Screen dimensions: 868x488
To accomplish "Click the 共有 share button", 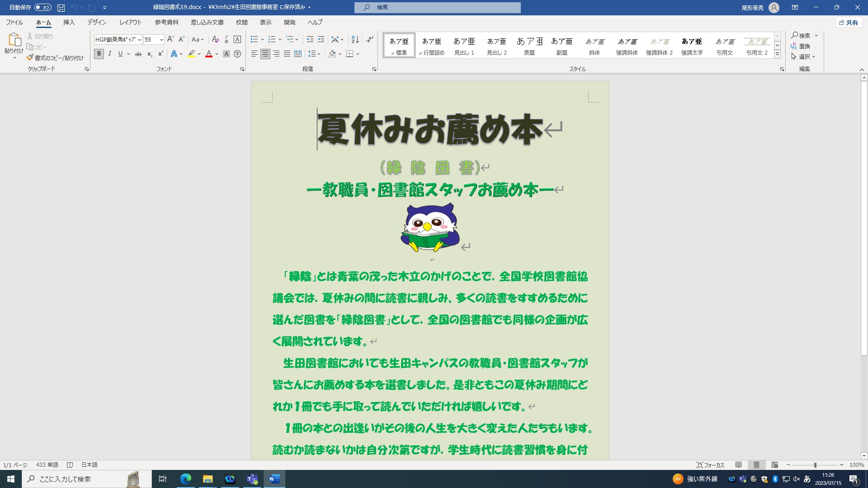I will pos(849,23).
